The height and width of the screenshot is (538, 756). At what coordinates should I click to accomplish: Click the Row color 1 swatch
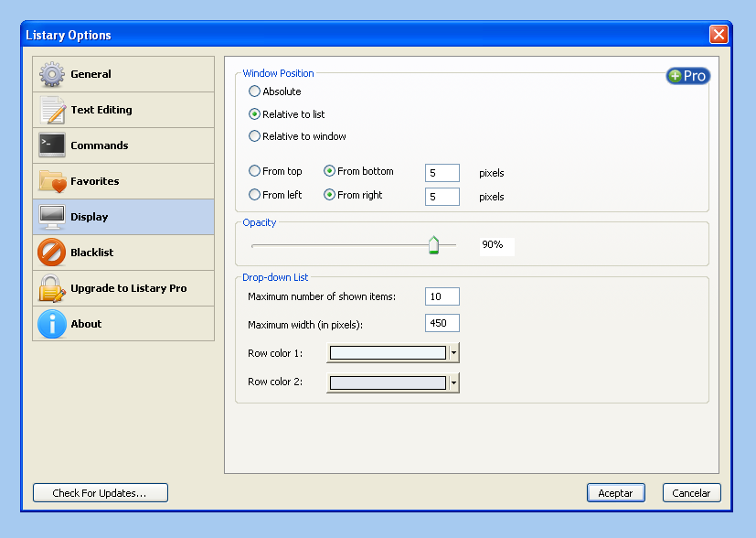pyautogui.click(x=388, y=353)
